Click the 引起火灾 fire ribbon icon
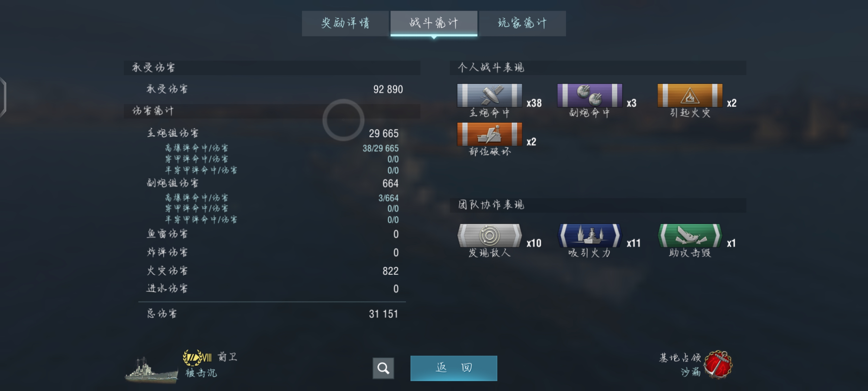The width and height of the screenshot is (868, 391). pos(690,96)
